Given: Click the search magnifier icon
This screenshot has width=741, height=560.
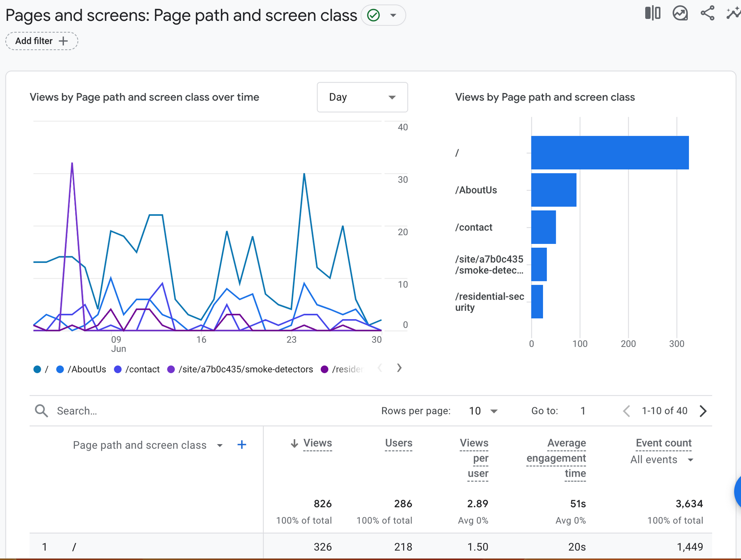Looking at the screenshot, I should point(41,411).
